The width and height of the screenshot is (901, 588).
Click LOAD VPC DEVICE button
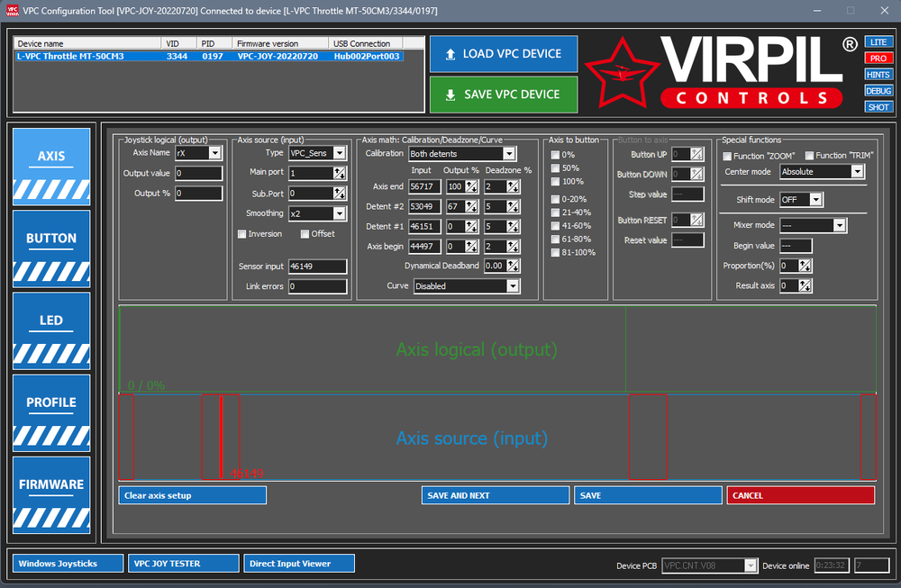click(x=504, y=54)
